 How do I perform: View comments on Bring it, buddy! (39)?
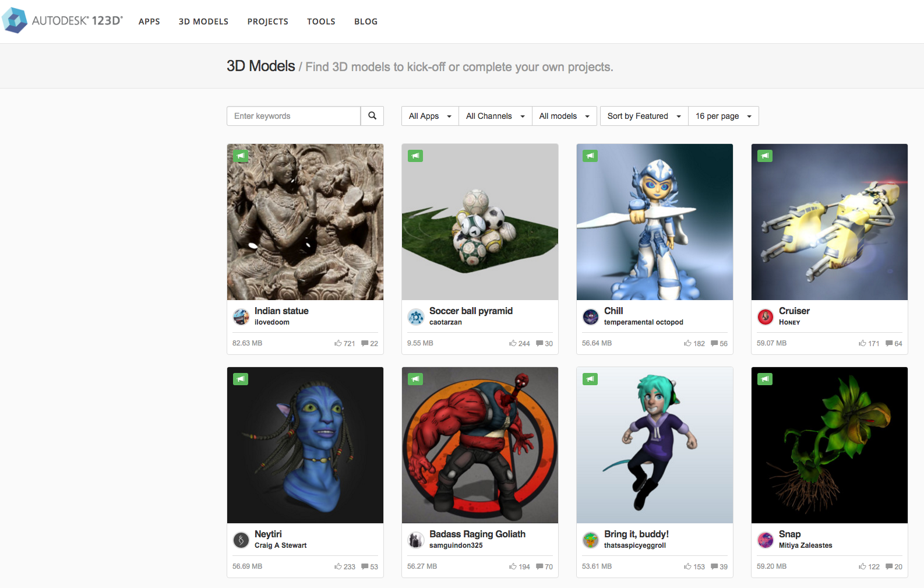point(719,566)
